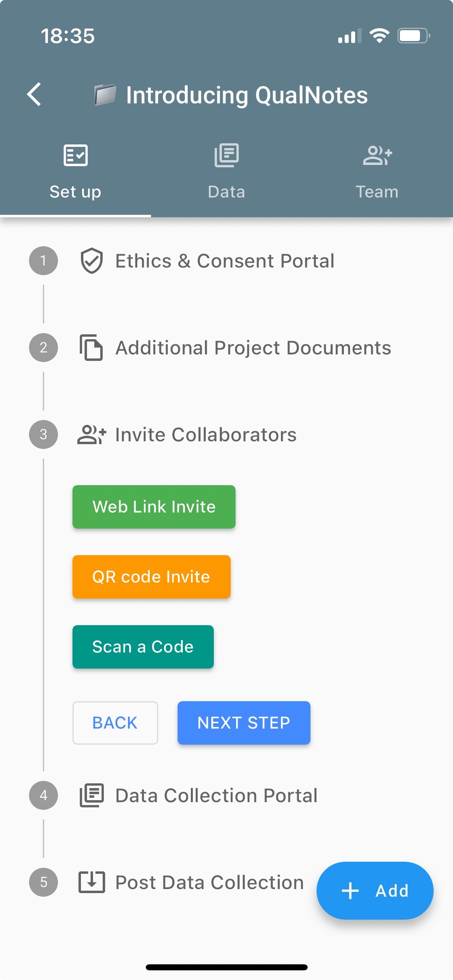Select step 5 number circle
The image size is (453, 980).
click(43, 882)
